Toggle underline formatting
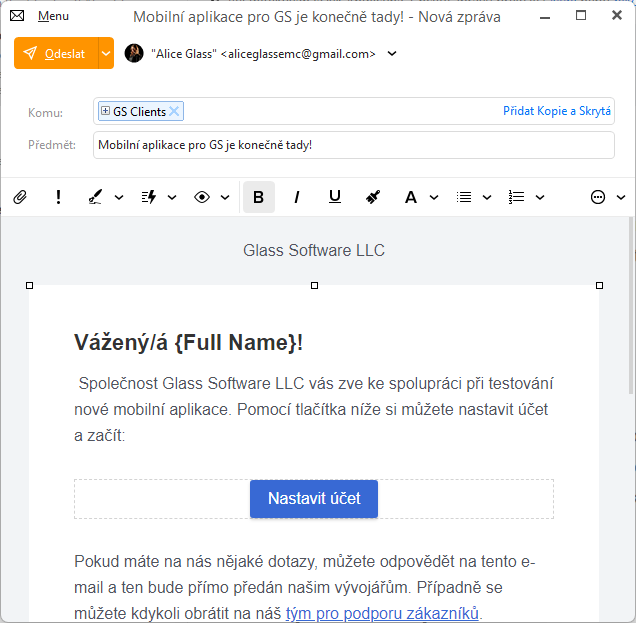This screenshot has width=636, height=623. 335,198
